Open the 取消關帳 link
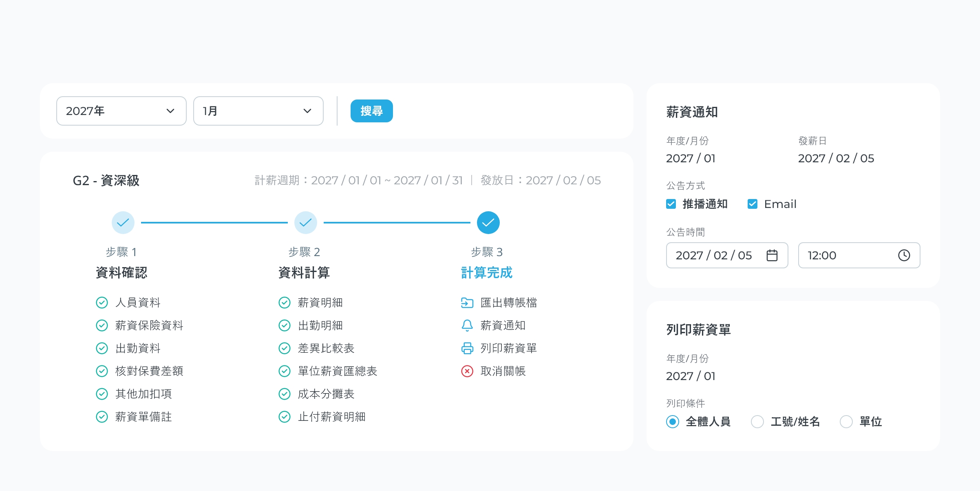The width and height of the screenshot is (980, 491). click(x=503, y=371)
